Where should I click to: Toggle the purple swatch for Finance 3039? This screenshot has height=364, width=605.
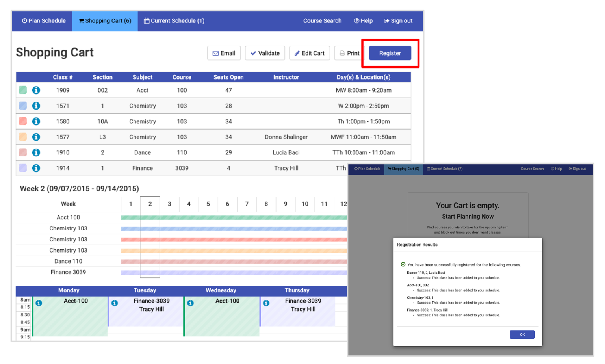click(x=22, y=168)
